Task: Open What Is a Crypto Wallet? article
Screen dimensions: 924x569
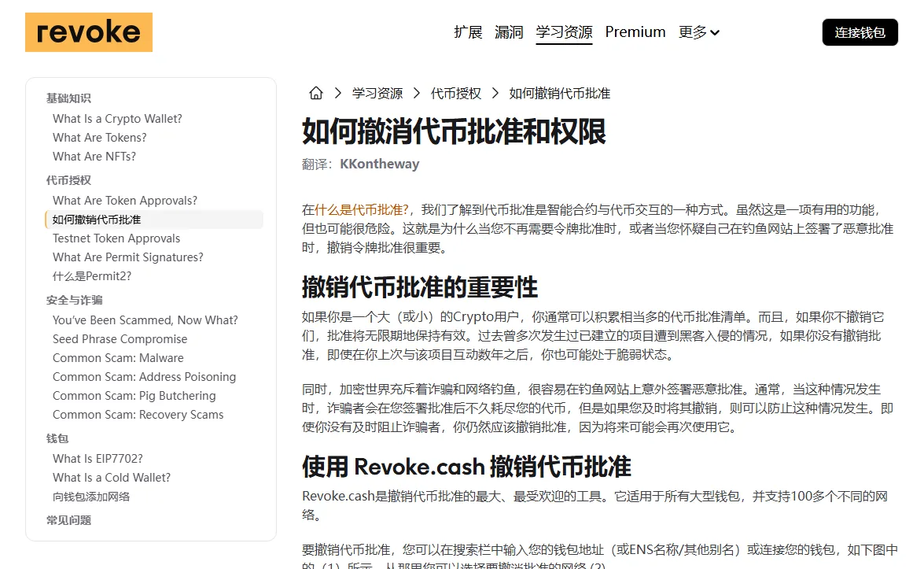Action: (x=117, y=119)
